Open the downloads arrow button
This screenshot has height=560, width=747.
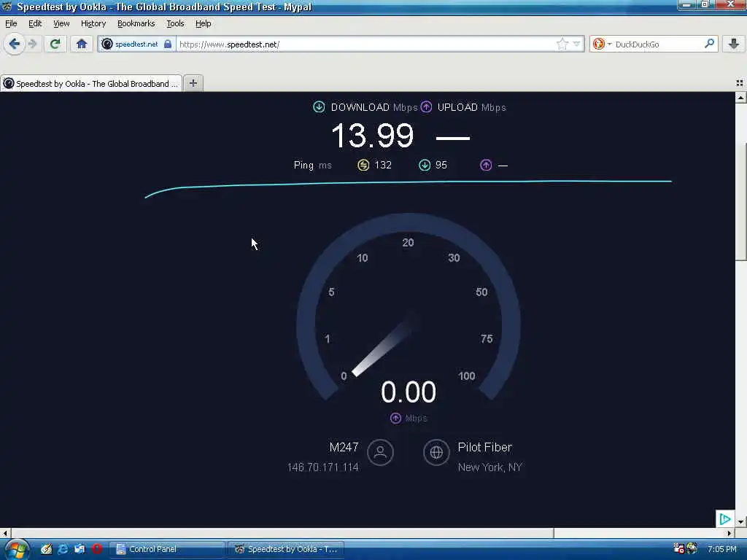click(734, 44)
